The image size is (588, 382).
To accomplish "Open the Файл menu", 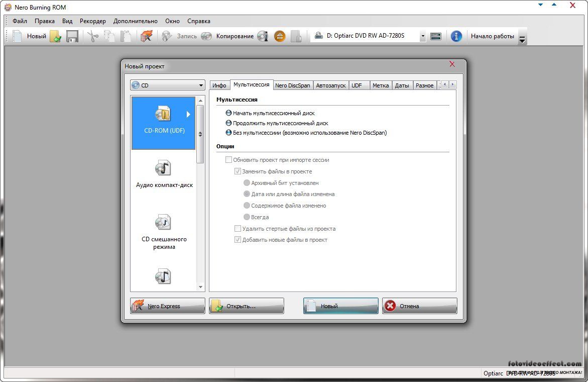I will coord(20,21).
